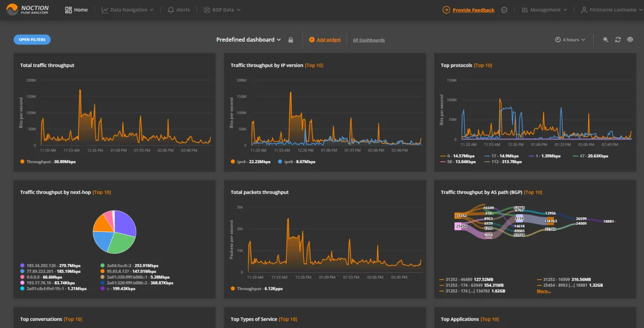
Task: Click the refresh dashboard icon
Action: 618,40
